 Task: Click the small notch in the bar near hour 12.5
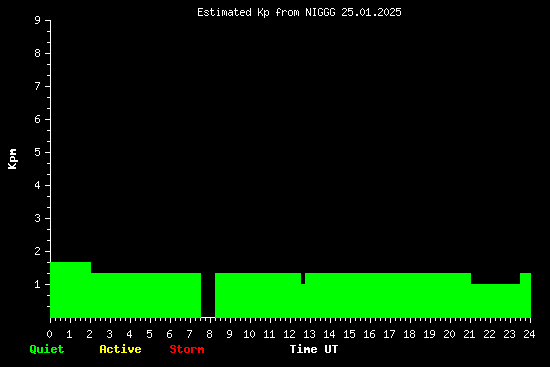coord(303,278)
